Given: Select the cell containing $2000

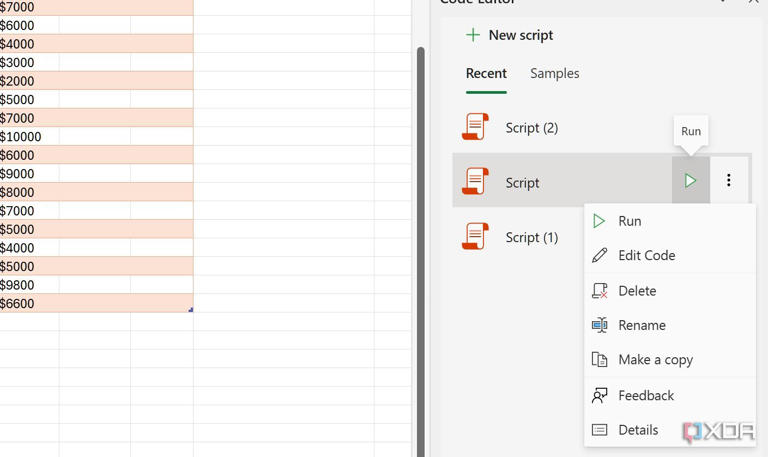Looking at the screenshot, I should point(29,81).
